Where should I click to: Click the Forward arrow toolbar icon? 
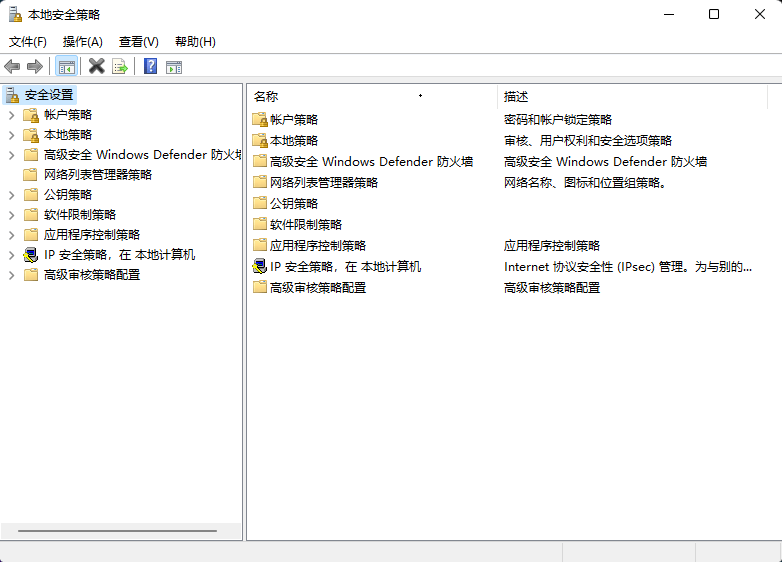35,66
